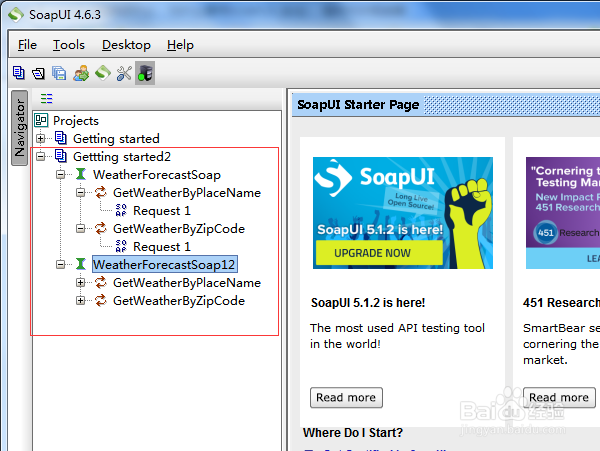
Task: Select Request 1 label under GetWeatherByZipCode
Action: [x=162, y=247]
